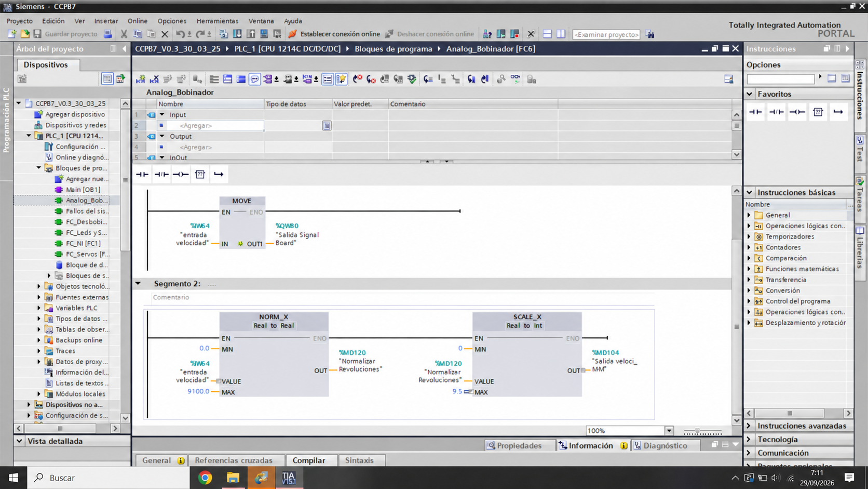Expand the Vista detallada panel
This screenshot has height=489, width=868.
click(19, 441)
